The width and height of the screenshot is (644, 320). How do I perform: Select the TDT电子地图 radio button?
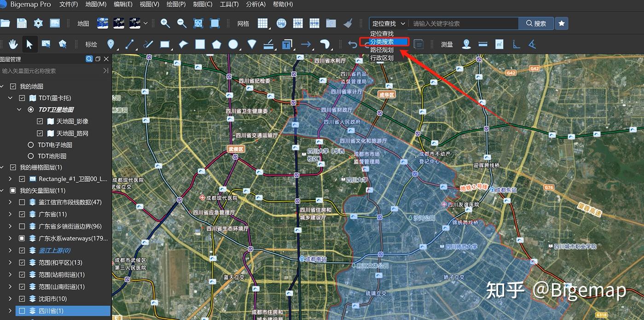tap(31, 145)
